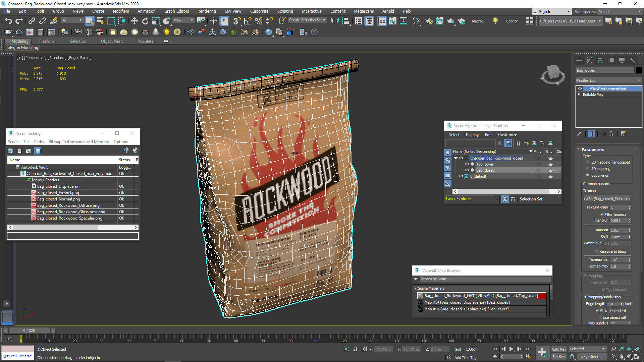Screen dimensions: 644x362
Task: Click Search by Name field in Material Browser
Action: point(485,279)
